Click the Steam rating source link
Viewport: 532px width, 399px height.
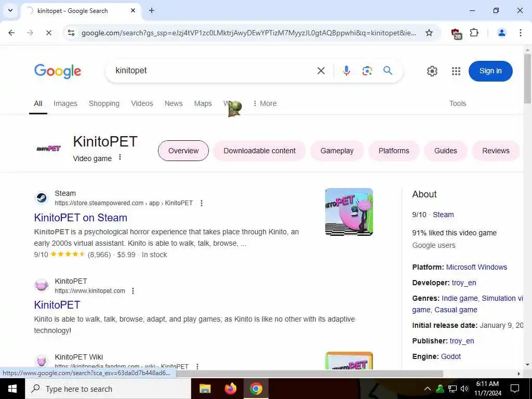click(x=443, y=215)
